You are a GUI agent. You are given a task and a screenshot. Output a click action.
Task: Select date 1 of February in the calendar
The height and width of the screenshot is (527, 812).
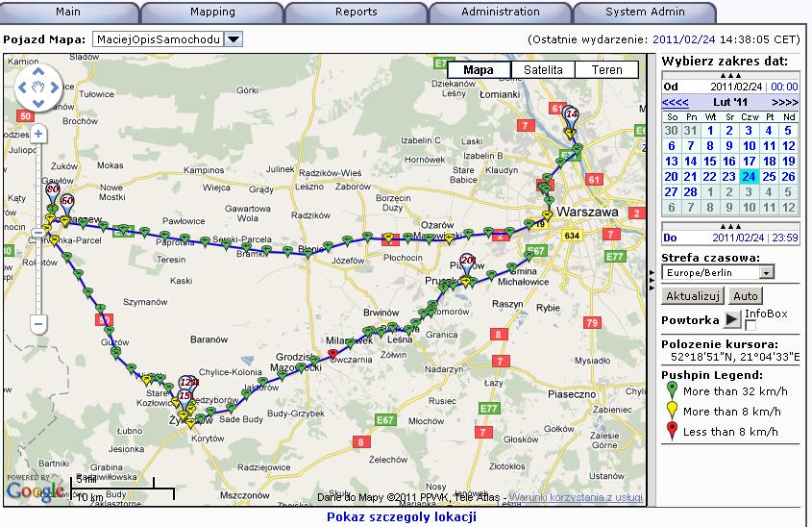point(710,131)
